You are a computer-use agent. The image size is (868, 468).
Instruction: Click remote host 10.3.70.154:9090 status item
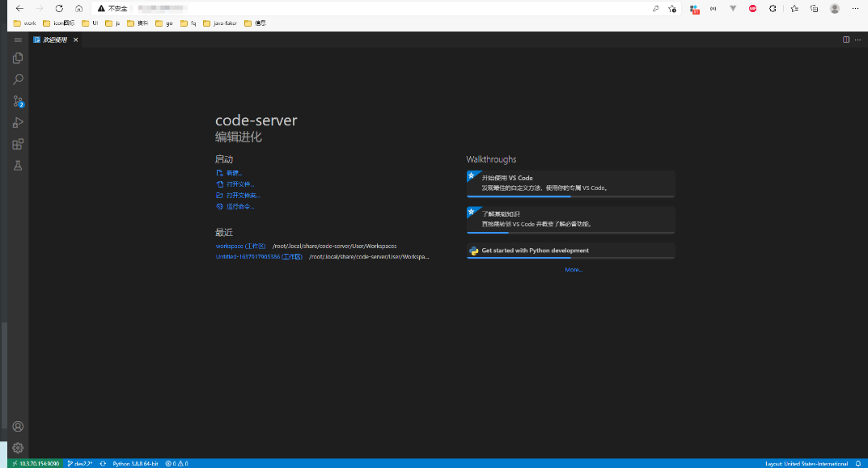36,464
